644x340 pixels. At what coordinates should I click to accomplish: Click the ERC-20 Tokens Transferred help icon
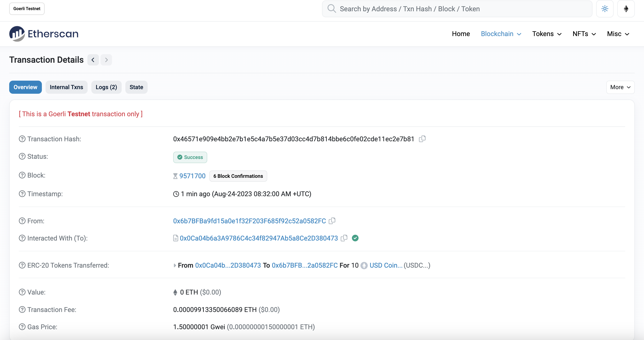[x=22, y=265]
